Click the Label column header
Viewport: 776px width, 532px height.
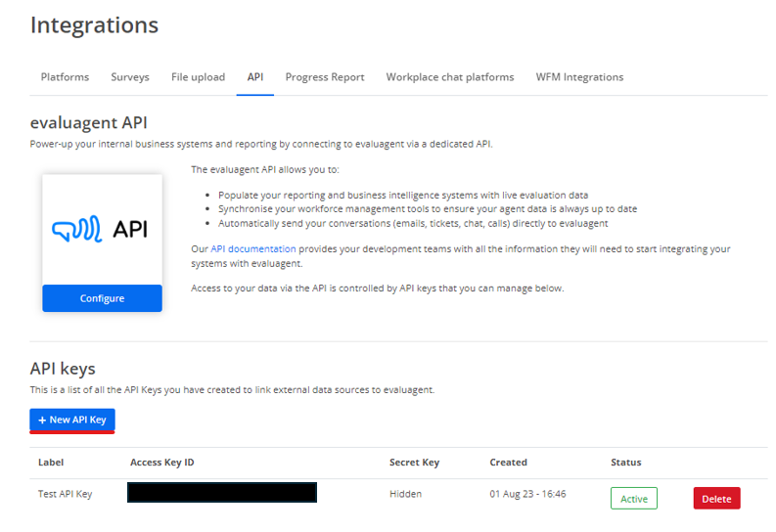pos(51,463)
